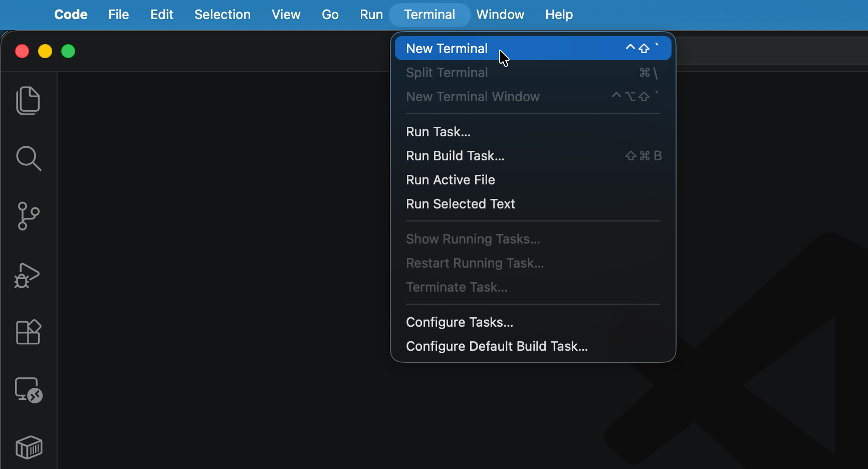Image resolution: width=868 pixels, height=469 pixels.
Task: Close the Terminal menu in menu bar
Action: point(429,15)
